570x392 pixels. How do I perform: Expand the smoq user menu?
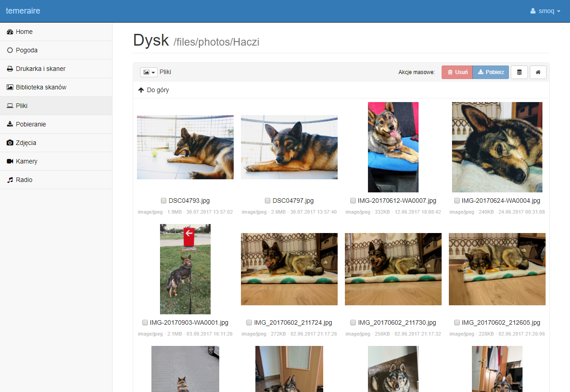tap(546, 11)
